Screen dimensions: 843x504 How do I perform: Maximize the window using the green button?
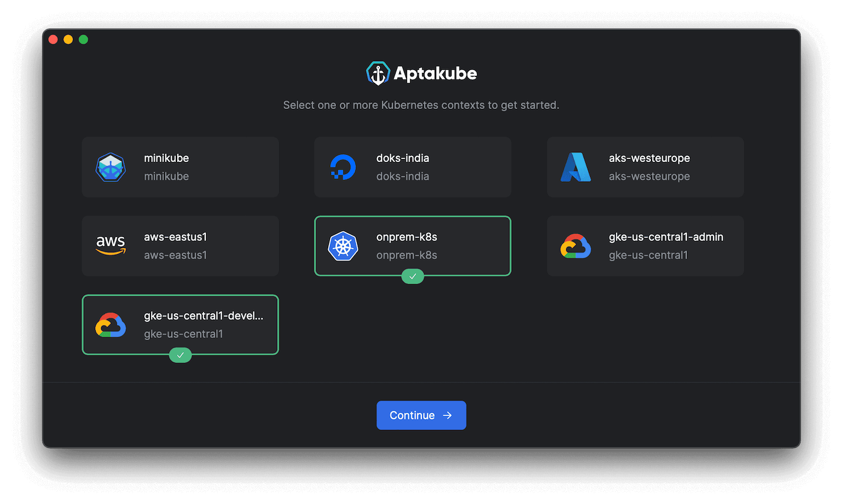[84, 40]
